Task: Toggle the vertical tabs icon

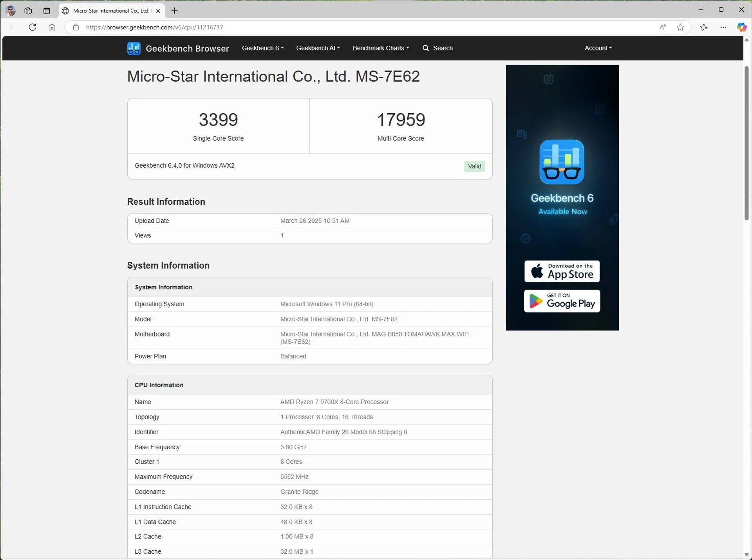Action: (x=47, y=11)
